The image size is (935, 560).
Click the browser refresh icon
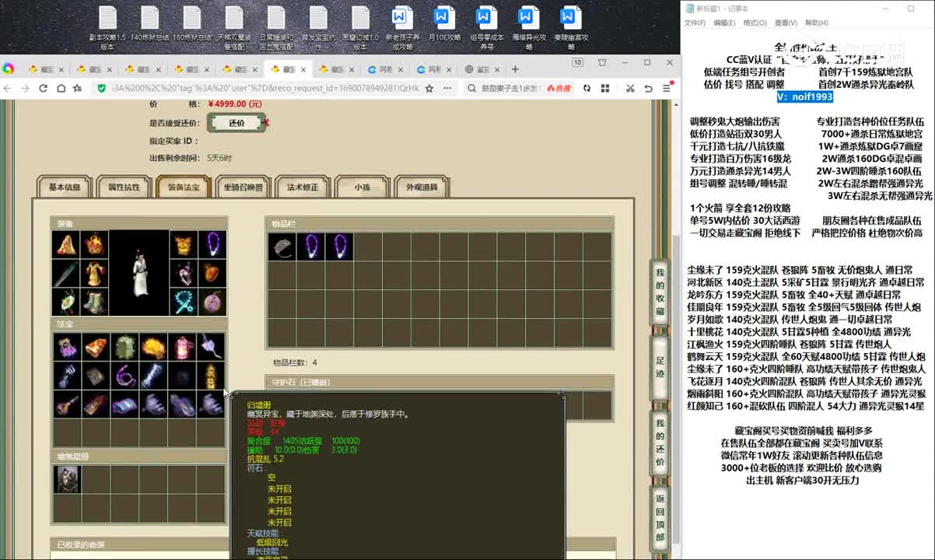pyautogui.click(x=44, y=88)
